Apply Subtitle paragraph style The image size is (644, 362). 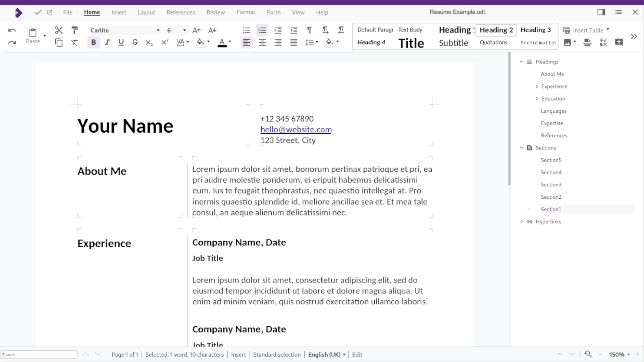coord(453,43)
